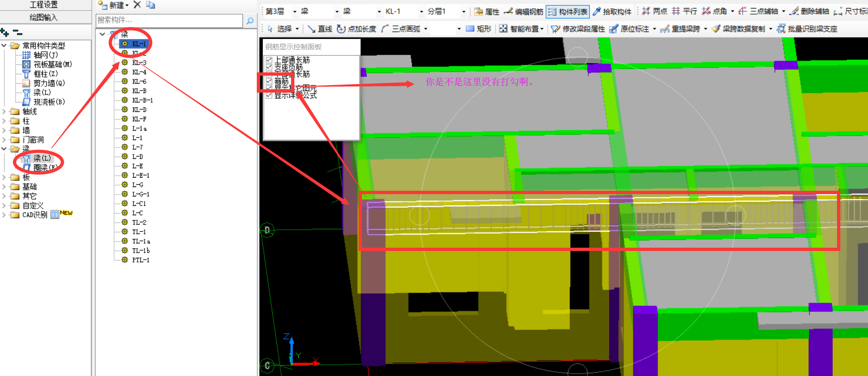The image size is (868, 376).
Task: Select 两点 two-point axis tool
Action: tap(654, 11)
